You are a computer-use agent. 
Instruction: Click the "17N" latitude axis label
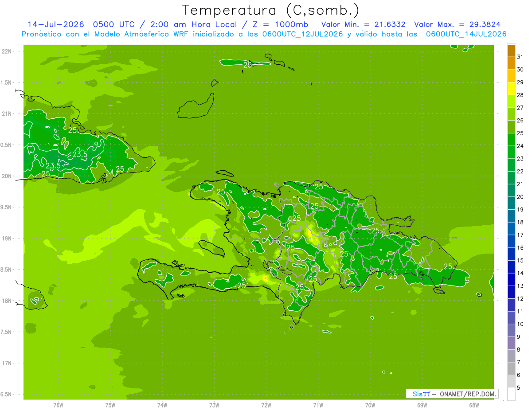(8, 363)
